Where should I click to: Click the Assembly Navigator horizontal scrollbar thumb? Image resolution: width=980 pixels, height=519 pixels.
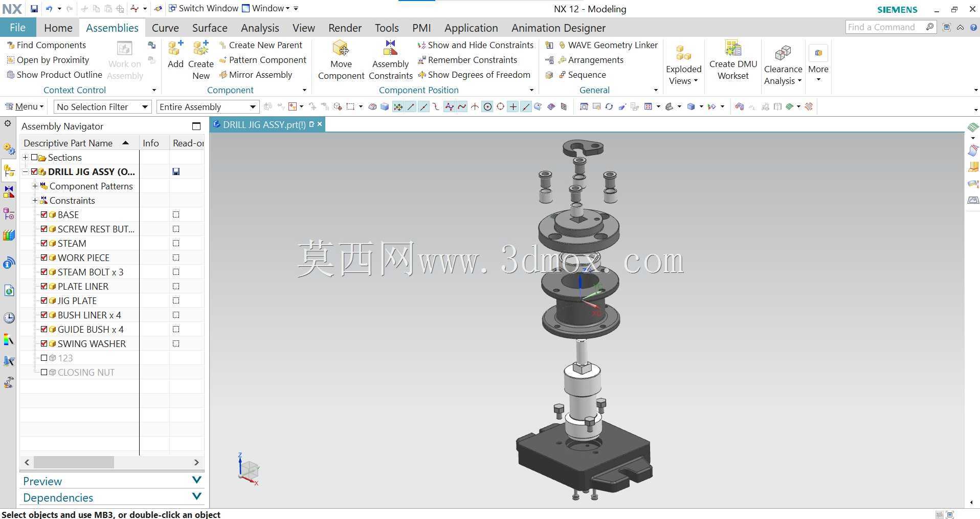74,462
